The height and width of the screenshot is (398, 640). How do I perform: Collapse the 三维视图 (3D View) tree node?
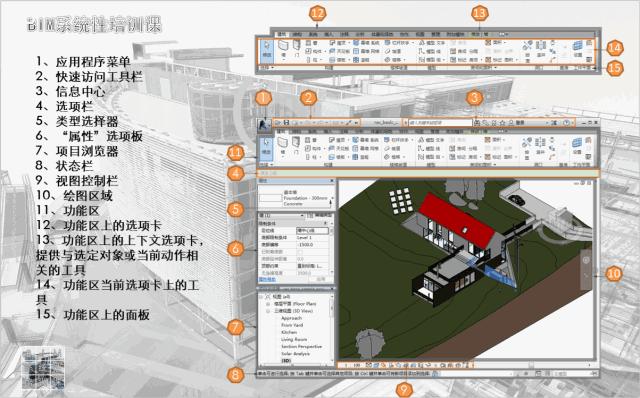268,311
